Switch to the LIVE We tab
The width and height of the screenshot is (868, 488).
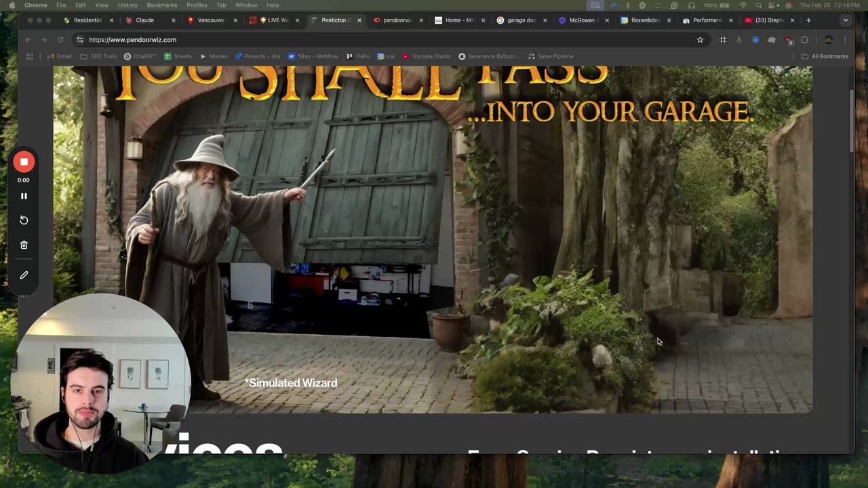274,20
